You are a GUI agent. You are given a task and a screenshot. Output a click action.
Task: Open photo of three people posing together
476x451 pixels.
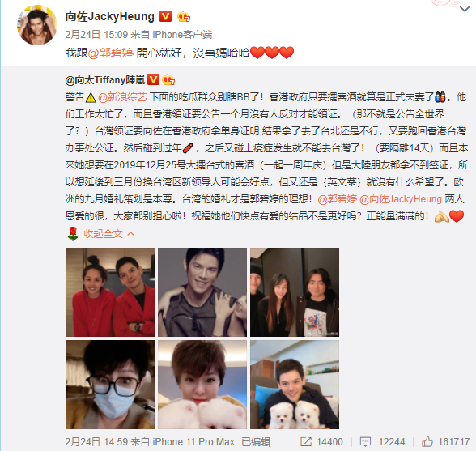pyautogui.click(x=295, y=292)
